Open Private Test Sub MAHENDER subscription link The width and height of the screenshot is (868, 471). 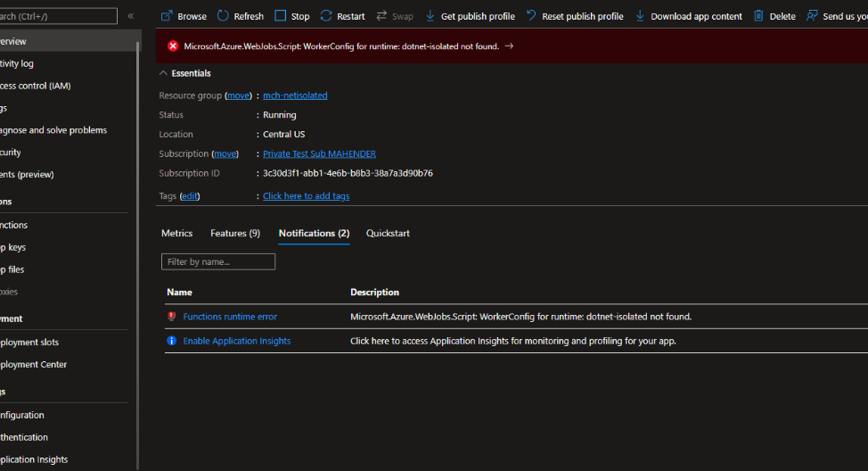(x=319, y=153)
